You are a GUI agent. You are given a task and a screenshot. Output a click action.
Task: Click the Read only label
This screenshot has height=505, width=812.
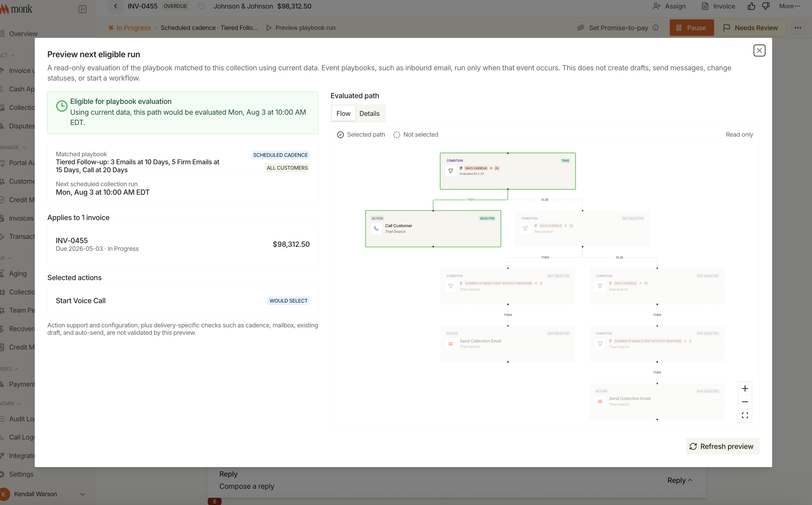pos(739,135)
